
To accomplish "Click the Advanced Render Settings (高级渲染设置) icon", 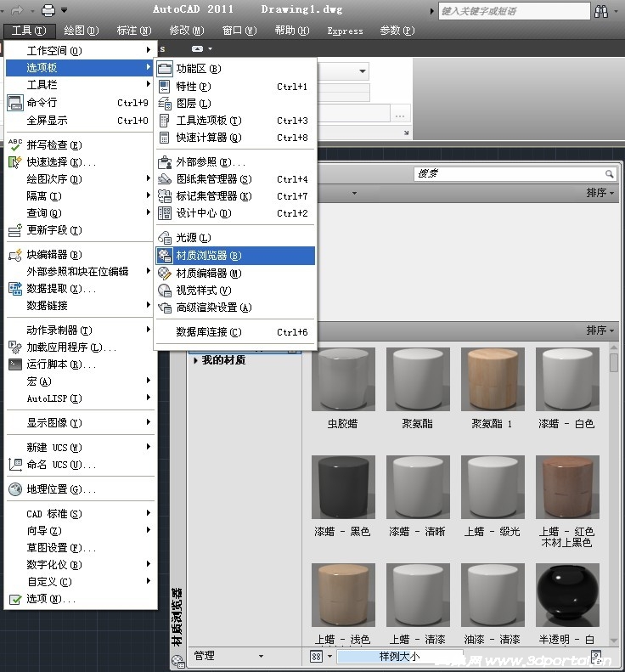I will point(165,308).
